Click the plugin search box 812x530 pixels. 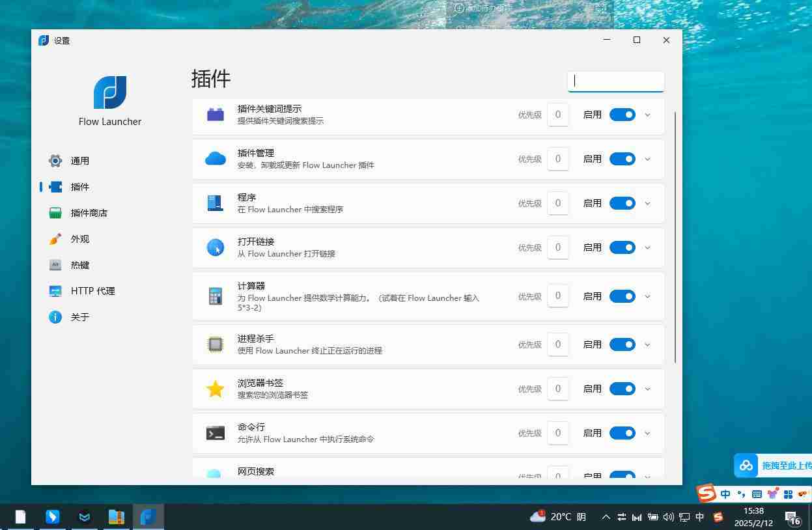coord(615,81)
